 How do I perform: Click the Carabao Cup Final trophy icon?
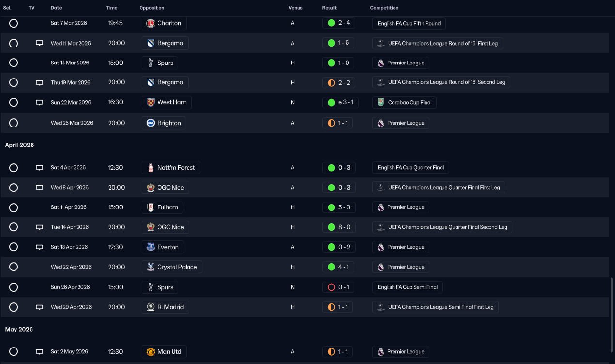(x=381, y=102)
